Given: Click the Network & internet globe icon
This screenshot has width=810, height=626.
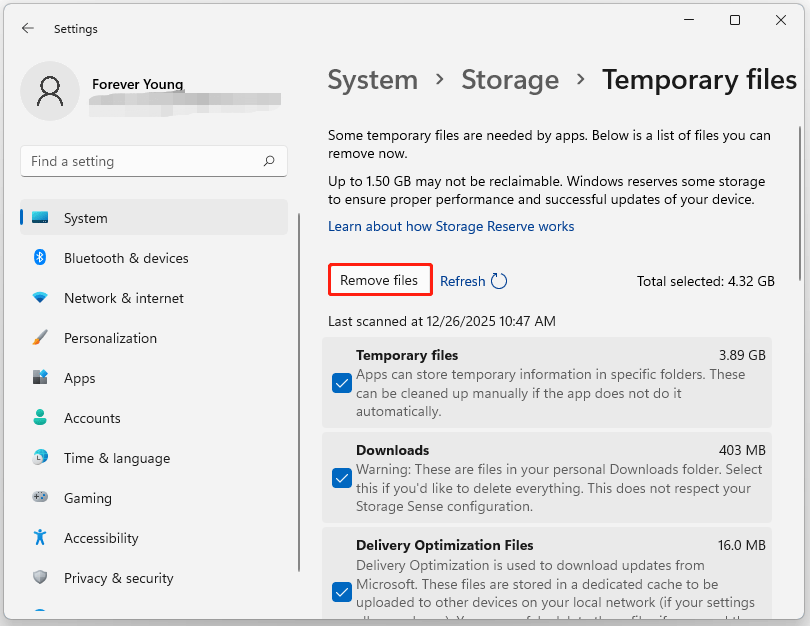Looking at the screenshot, I should [x=40, y=297].
